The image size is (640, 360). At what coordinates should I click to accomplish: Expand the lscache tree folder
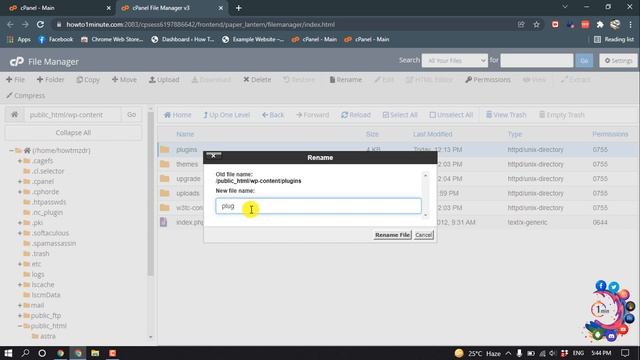[20, 284]
